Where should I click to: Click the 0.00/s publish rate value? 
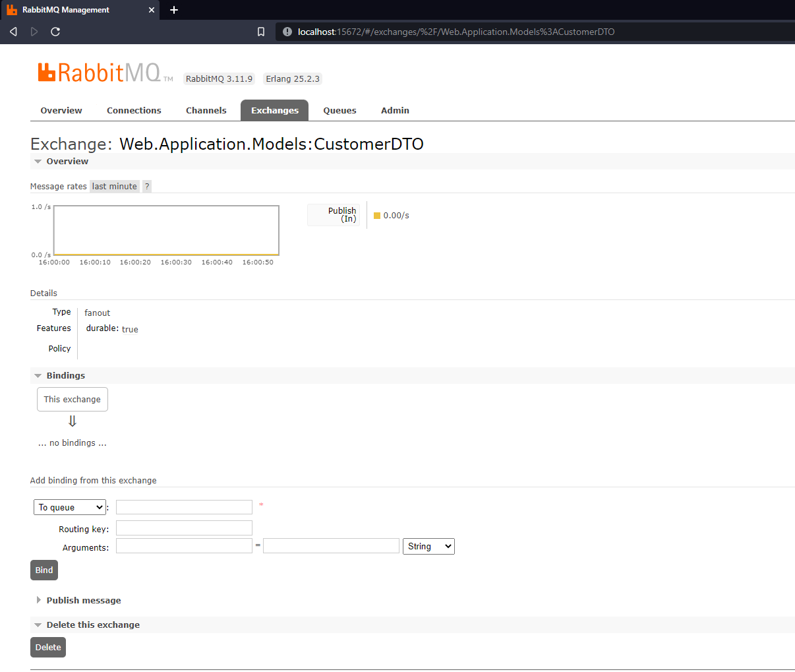[396, 216]
